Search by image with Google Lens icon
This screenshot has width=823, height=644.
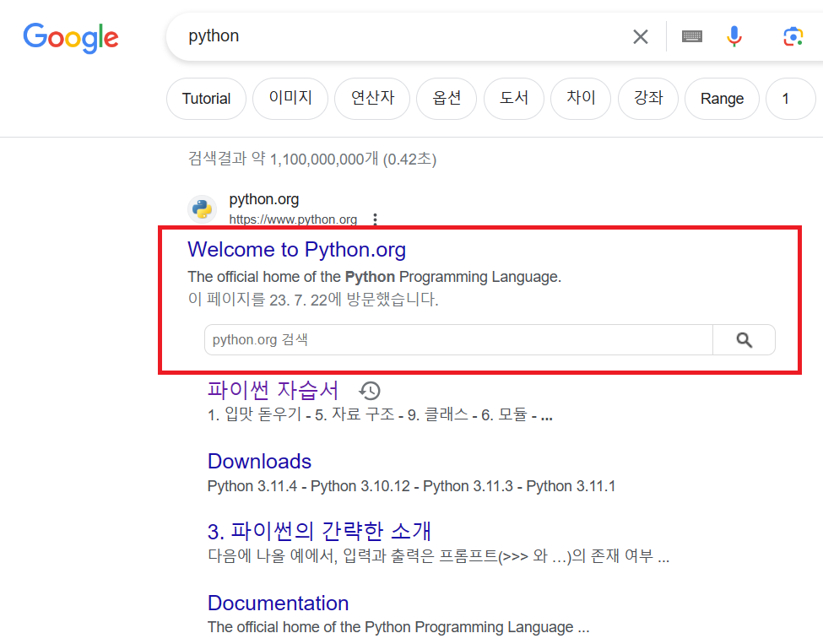click(793, 36)
